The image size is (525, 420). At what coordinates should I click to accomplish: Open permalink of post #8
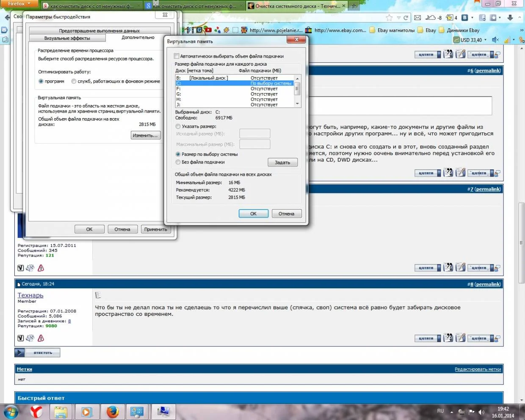click(488, 285)
